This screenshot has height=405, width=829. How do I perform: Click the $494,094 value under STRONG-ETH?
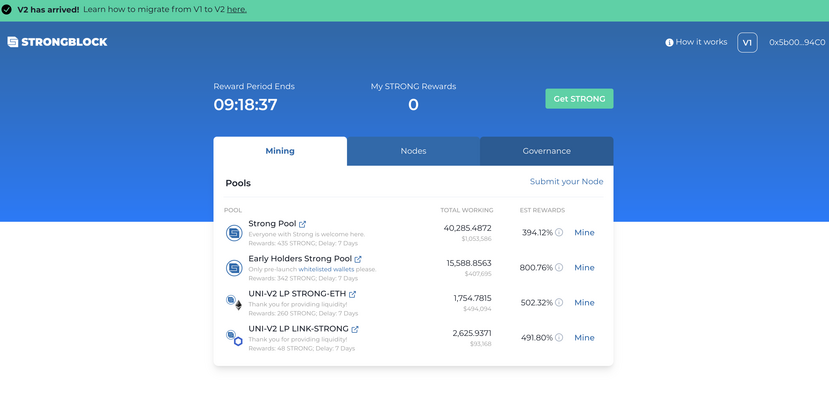click(477, 309)
